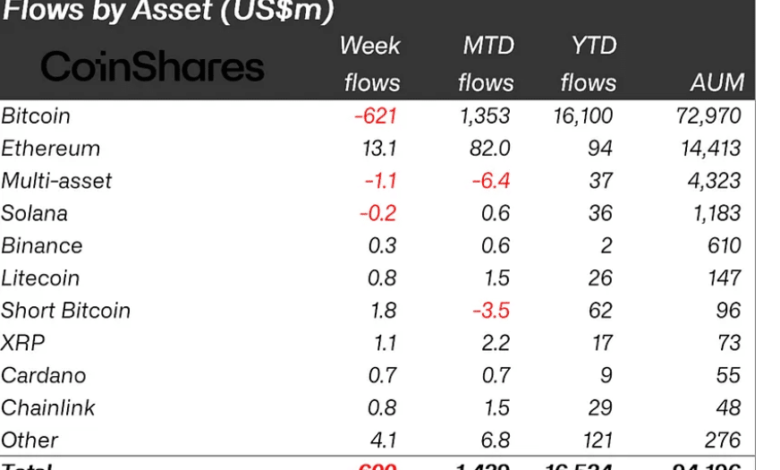Click the YTD flows column header
This screenshot has height=470, width=780.
[x=588, y=64]
